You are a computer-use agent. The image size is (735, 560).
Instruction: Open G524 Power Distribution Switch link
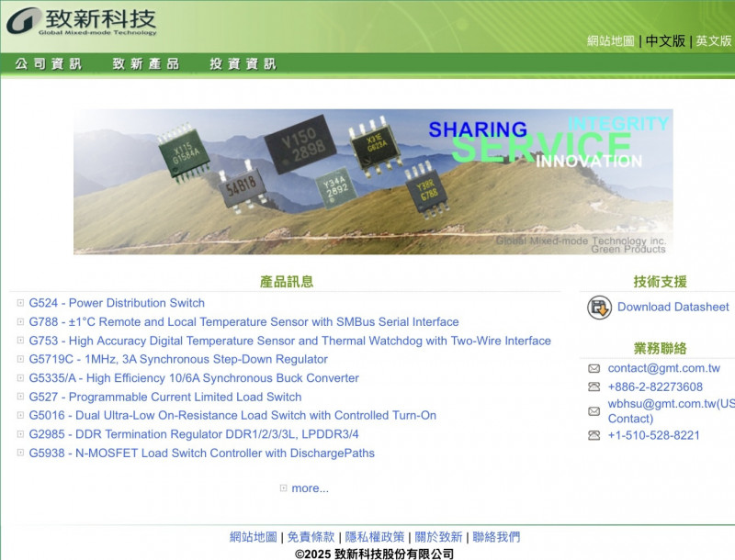(x=117, y=303)
